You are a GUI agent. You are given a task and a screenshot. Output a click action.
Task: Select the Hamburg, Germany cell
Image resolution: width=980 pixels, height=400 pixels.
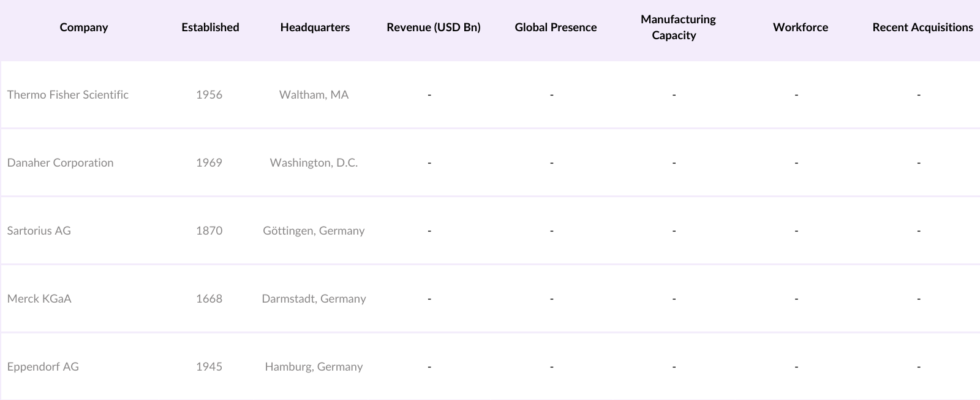tap(314, 367)
